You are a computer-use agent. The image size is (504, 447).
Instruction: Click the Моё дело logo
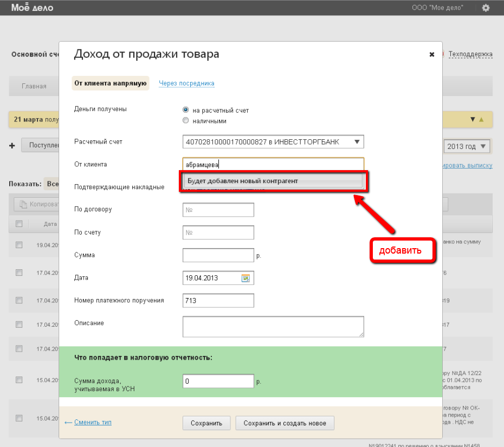(32, 8)
